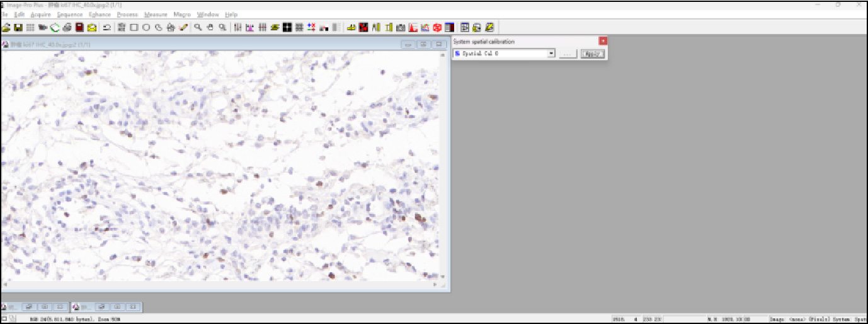Click the camera snapshot icon
Image resolution: width=868 pixels, height=324 pixels.
coord(401,27)
